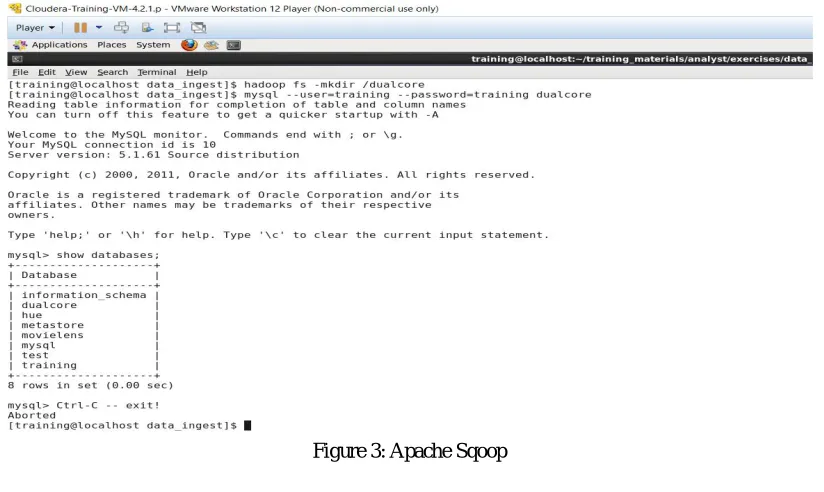
Task: Select the 'dualcore' database row
Action: coord(84,305)
